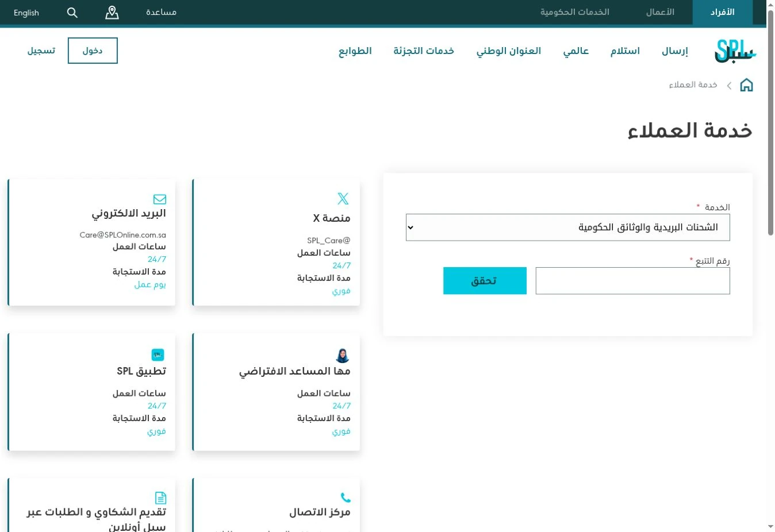Click البريد الالكتروني card title

(129, 213)
